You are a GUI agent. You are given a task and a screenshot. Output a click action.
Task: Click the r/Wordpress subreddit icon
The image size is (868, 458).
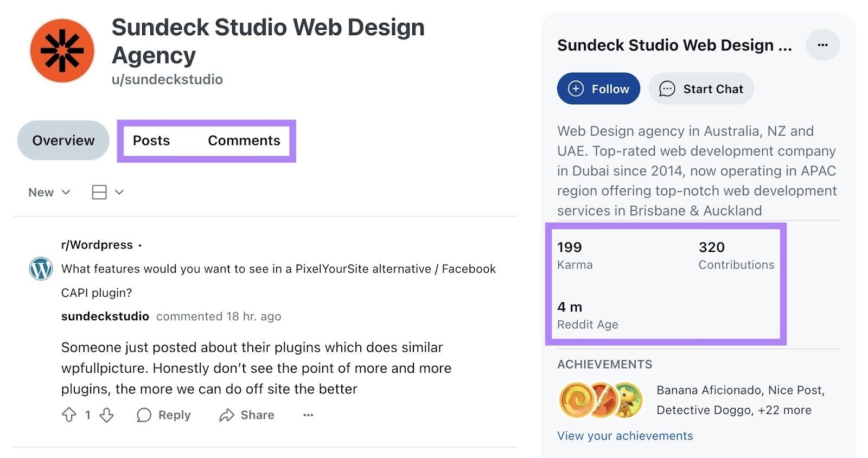click(x=41, y=269)
